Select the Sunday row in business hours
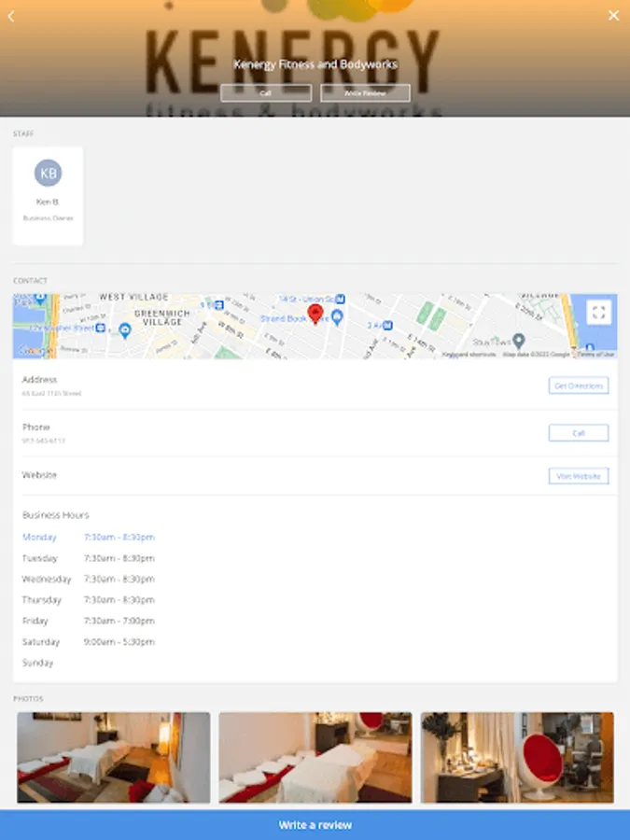 [x=37, y=663]
